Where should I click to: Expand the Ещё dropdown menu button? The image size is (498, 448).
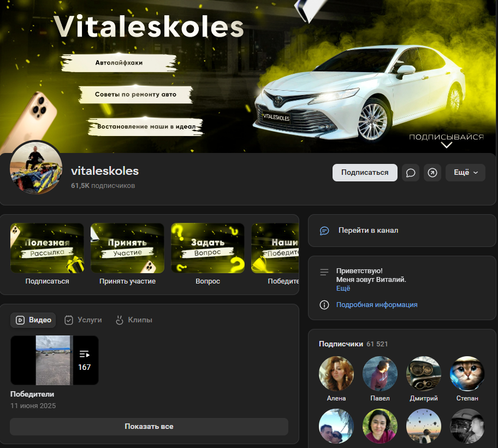465,173
